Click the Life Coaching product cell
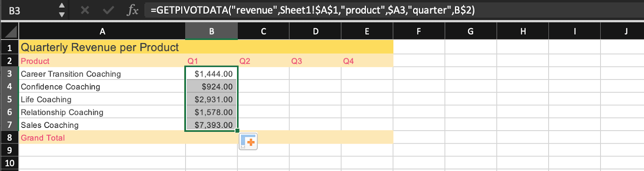Screen dimensions: 644x171 click(x=46, y=100)
